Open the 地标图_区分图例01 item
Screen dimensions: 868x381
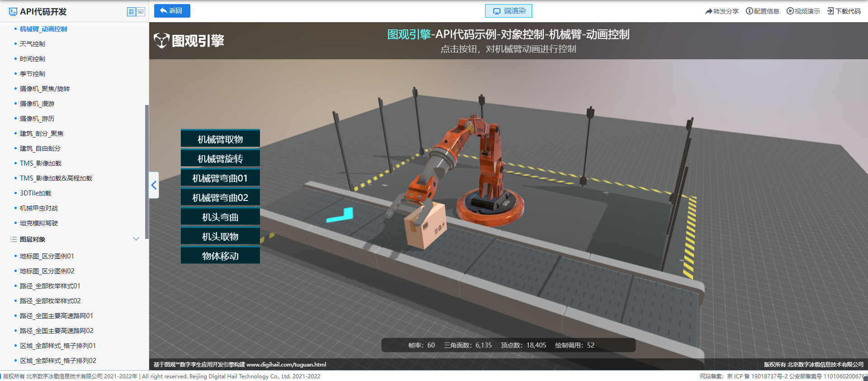47,256
